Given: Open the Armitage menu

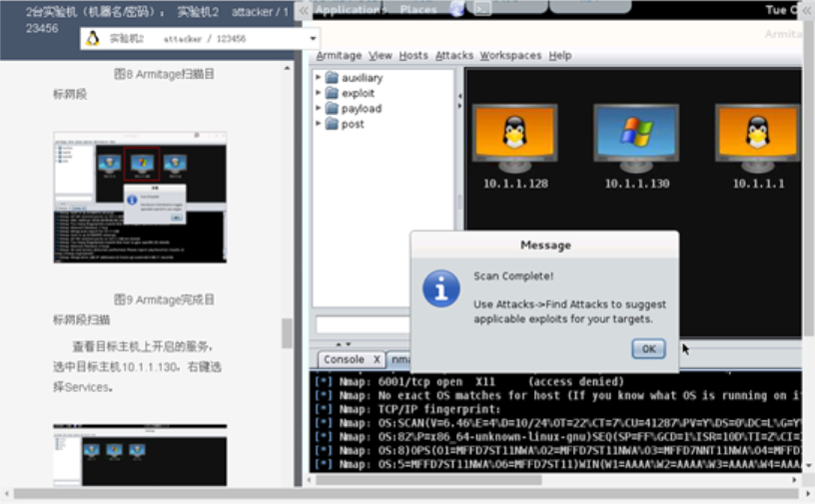Looking at the screenshot, I should tap(339, 55).
